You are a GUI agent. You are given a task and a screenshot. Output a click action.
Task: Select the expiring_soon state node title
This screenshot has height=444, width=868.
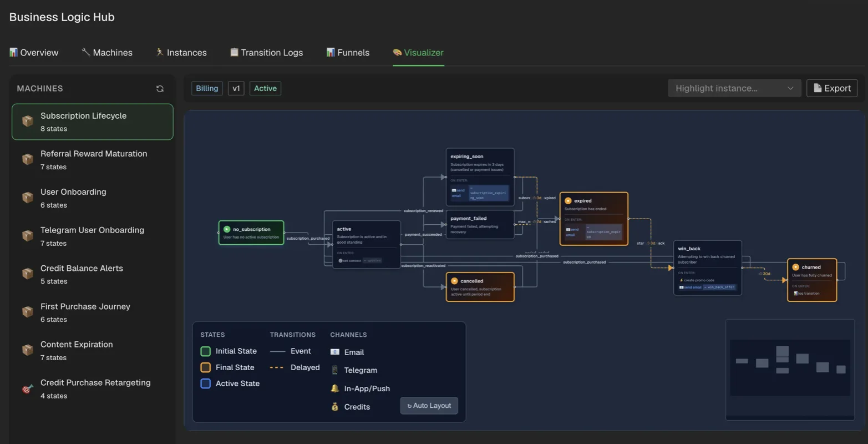point(467,157)
